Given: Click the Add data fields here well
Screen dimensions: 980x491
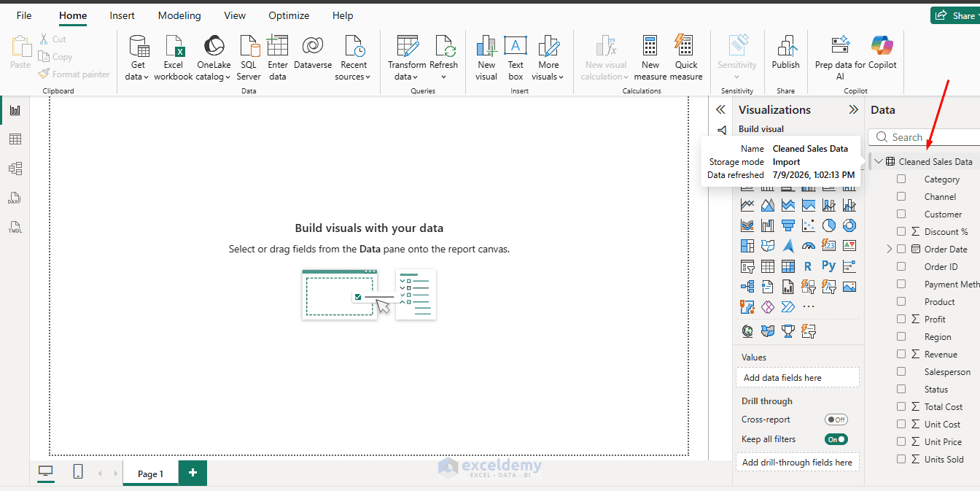Looking at the screenshot, I should point(798,378).
